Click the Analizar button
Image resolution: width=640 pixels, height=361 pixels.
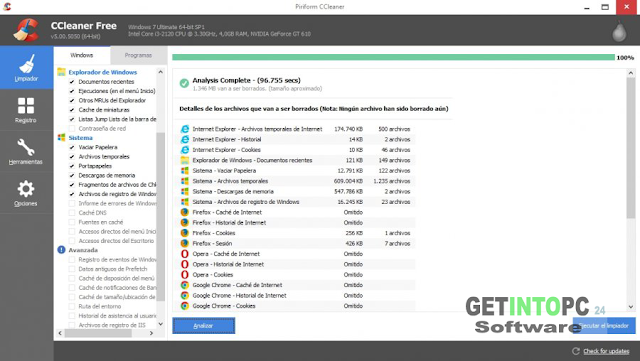tap(204, 325)
